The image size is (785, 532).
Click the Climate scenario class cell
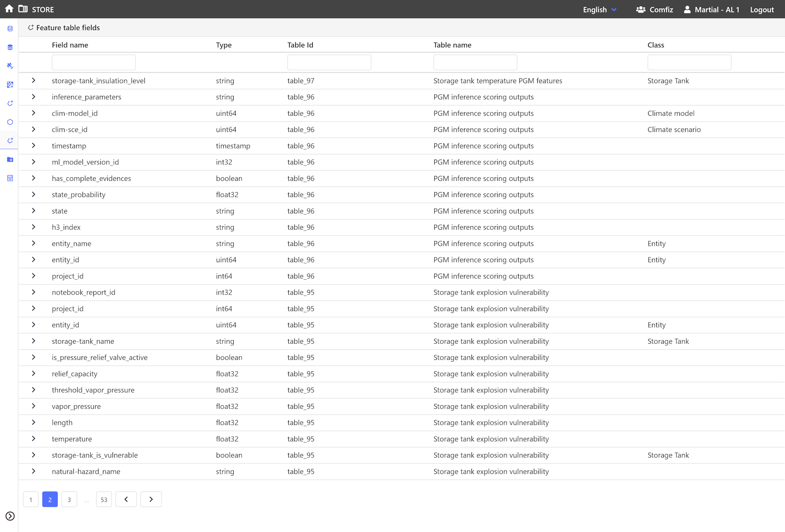click(x=674, y=129)
